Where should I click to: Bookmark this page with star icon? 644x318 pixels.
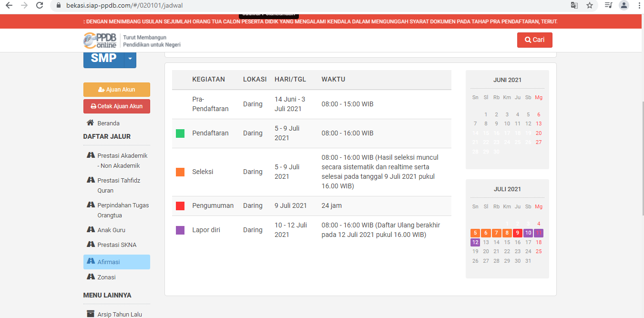(x=590, y=6)
